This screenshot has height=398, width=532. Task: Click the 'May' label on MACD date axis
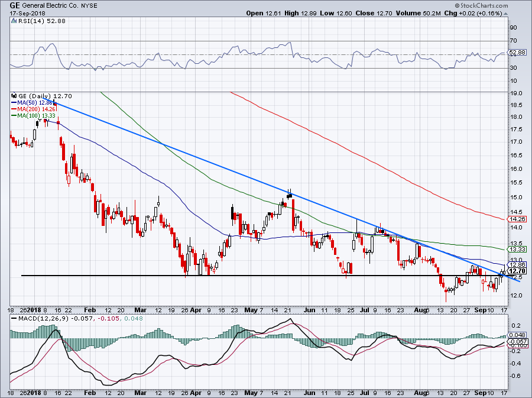[x=251, y=393]
